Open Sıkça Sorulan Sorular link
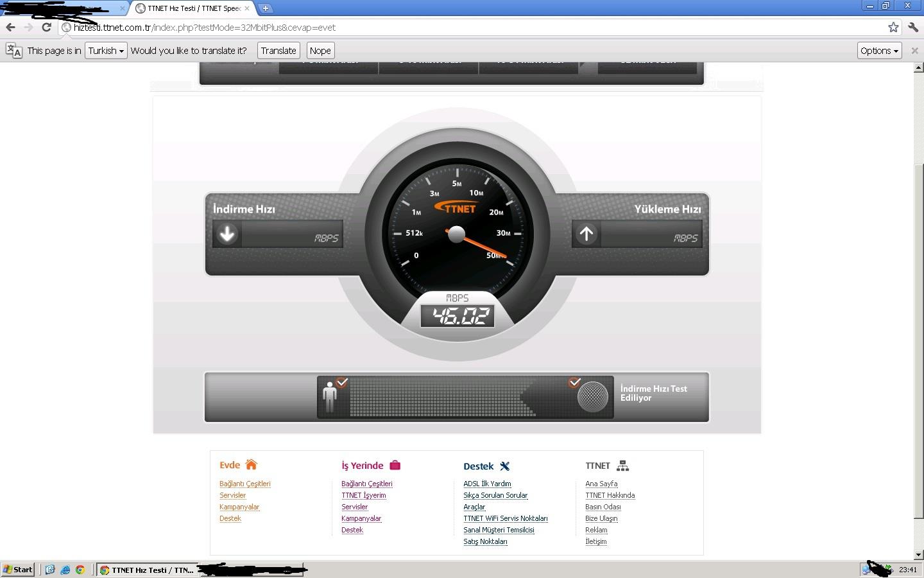This screenshot has width=924, height=578. 495,495
